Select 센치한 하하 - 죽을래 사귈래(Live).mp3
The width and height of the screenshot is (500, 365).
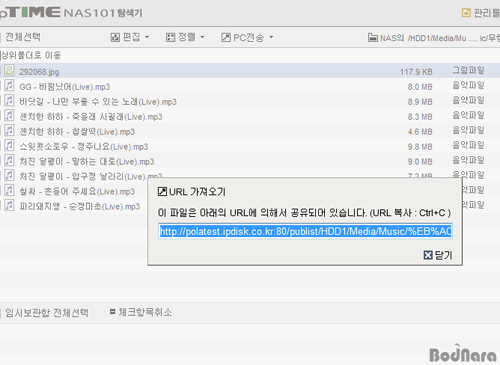(91, 117)
